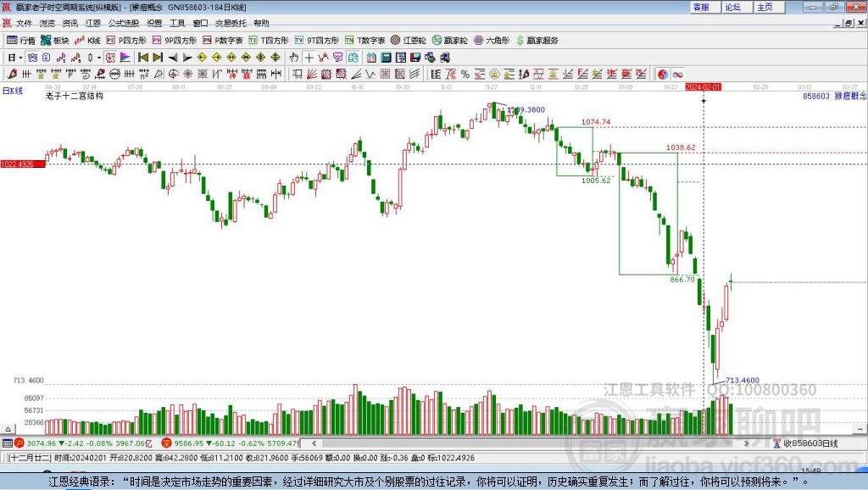The width and height of the screenshot is (868, 490).
Task: Open the 日 period dropdown
Action: tap(15, 57)
